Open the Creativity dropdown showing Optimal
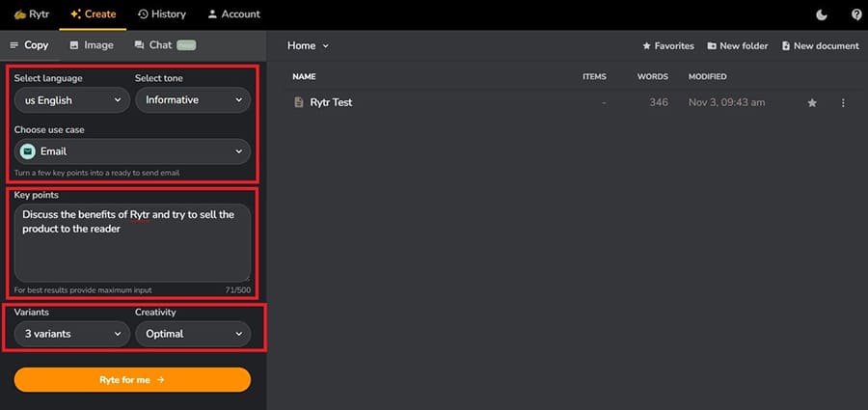 (x=193, y=334)
